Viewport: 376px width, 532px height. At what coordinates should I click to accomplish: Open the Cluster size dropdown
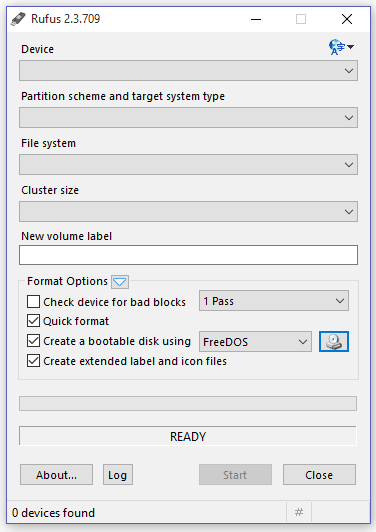tap(188, 212)
